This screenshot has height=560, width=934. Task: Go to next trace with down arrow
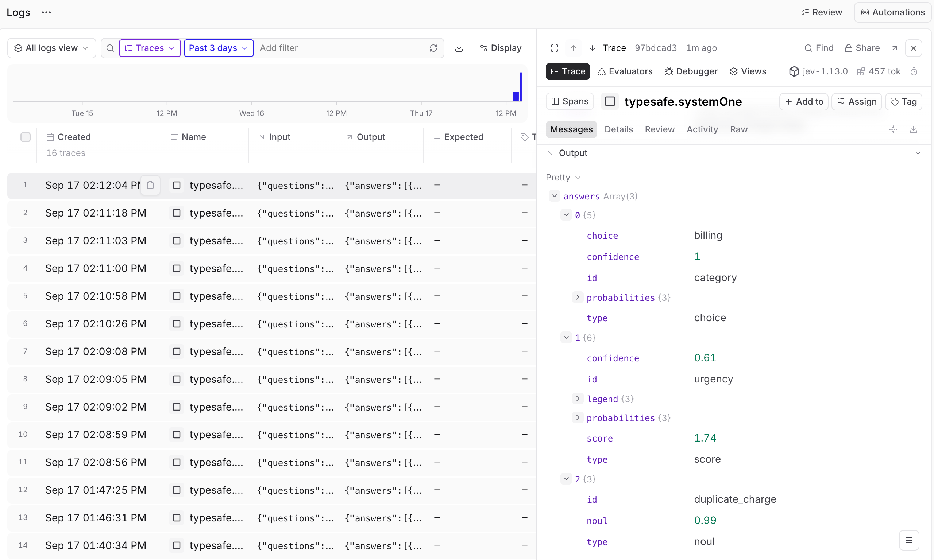pos(593,48)
